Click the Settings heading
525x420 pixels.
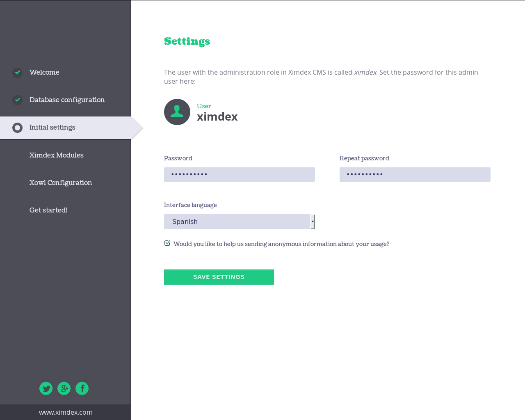[187, 41]
